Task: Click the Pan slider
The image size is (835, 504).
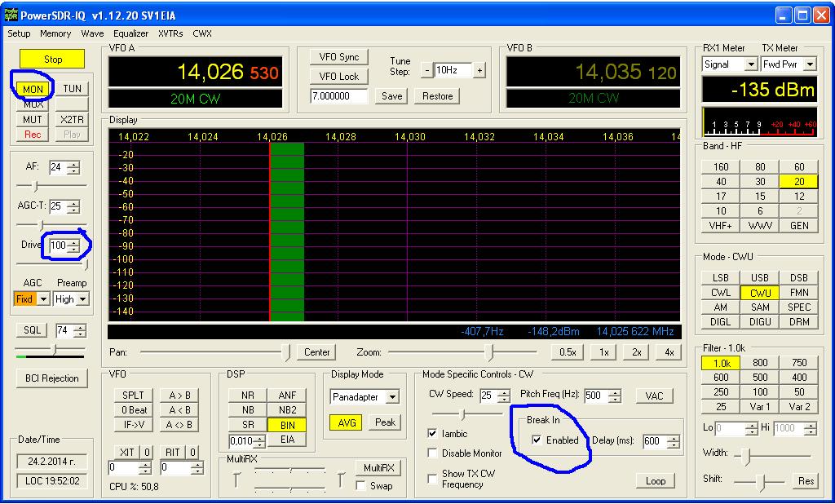Action: [215, 352]
